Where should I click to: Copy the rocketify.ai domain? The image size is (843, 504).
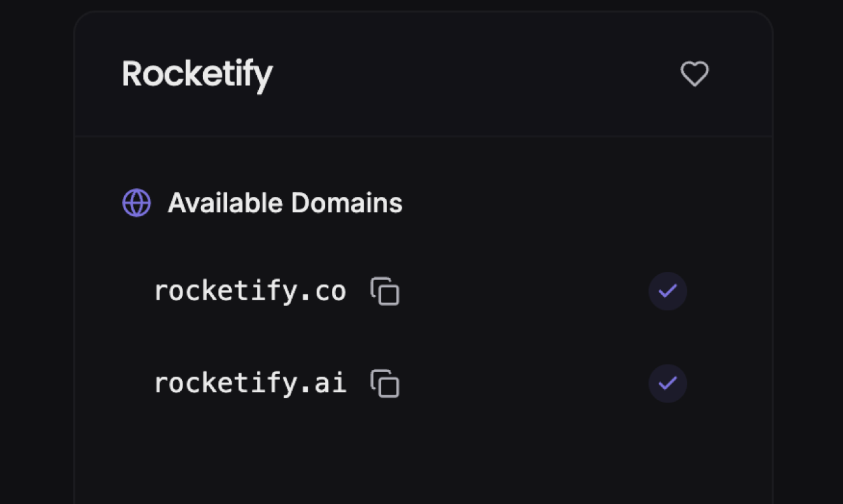coord(385,384)
